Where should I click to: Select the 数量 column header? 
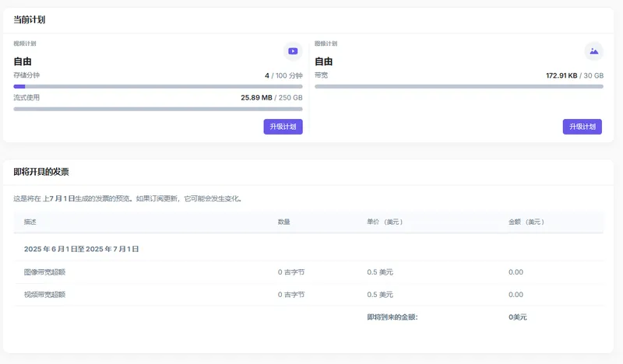(x=284, y=222)
